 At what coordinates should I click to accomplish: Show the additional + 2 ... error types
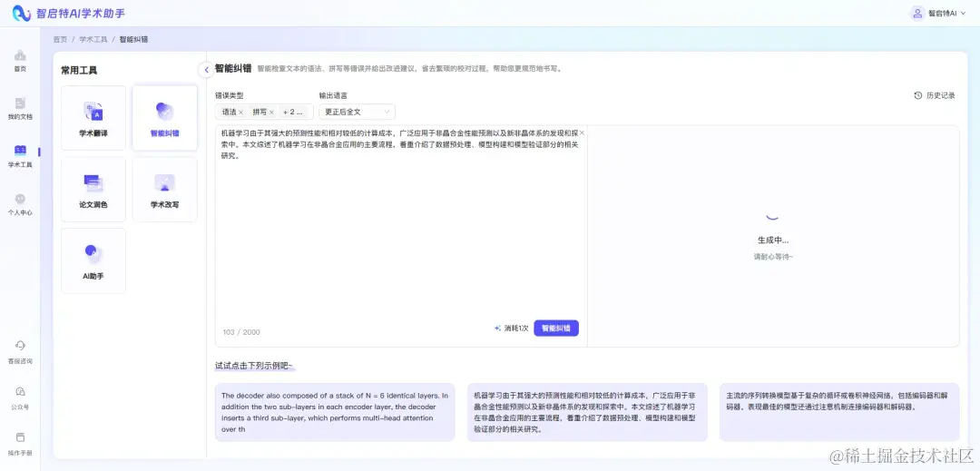292,113
